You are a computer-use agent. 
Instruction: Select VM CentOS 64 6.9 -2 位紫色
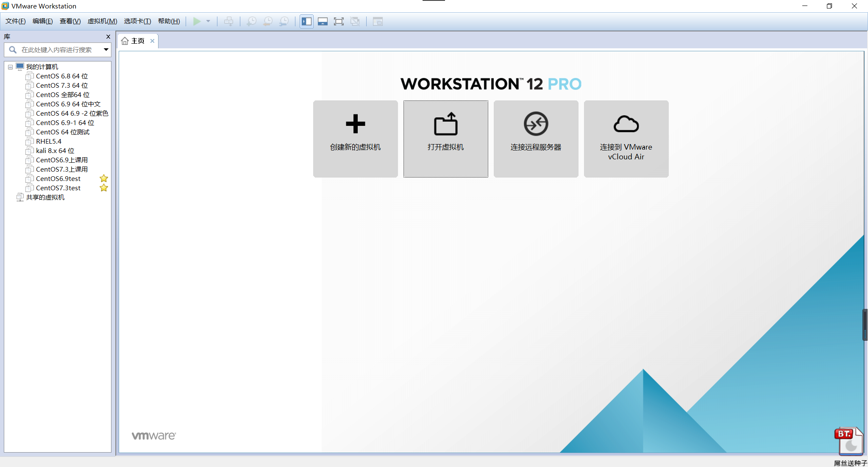pos(72,114)
